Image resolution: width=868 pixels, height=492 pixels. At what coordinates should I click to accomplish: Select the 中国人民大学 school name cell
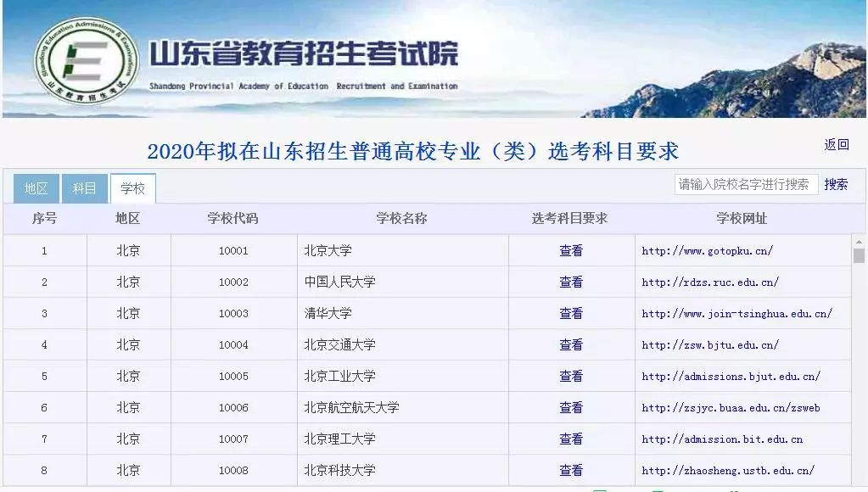pyautogui.click(x=402, y=282)
